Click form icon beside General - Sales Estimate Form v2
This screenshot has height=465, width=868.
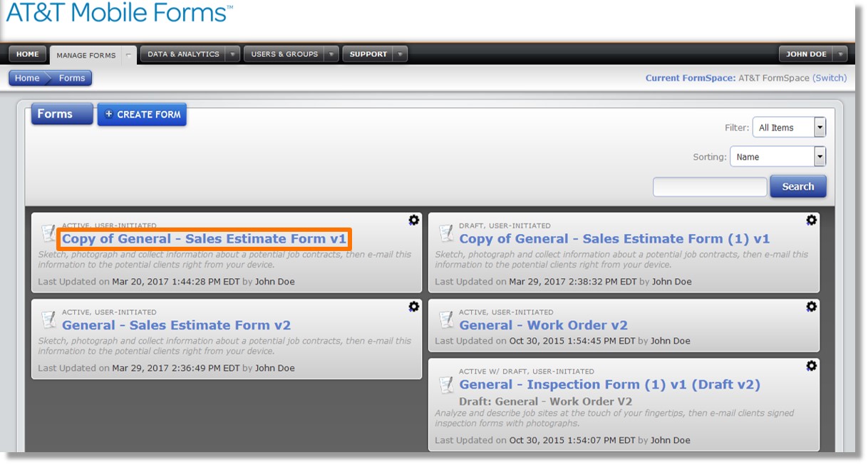coord(48,320)
